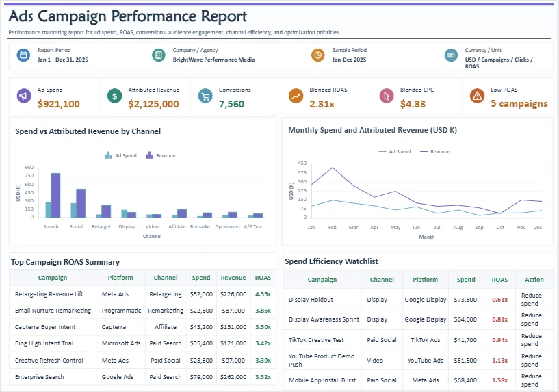Click the $262,000 revenue cell
This screenshot has width=559, height=392.
[233, 377]
